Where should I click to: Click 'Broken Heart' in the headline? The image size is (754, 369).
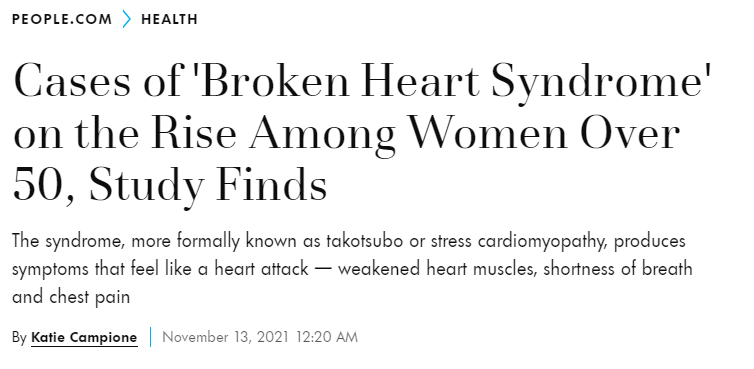click(342, 83)
